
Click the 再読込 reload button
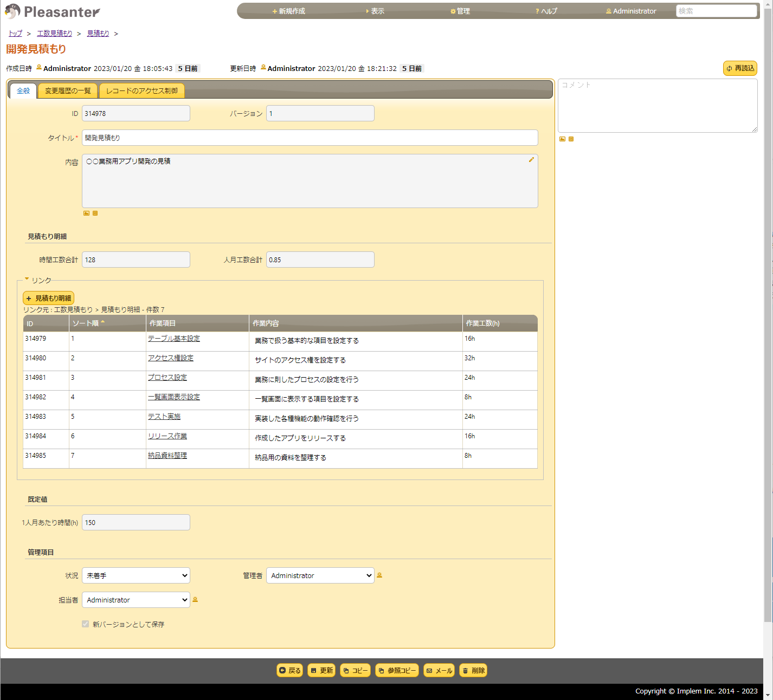740,68
